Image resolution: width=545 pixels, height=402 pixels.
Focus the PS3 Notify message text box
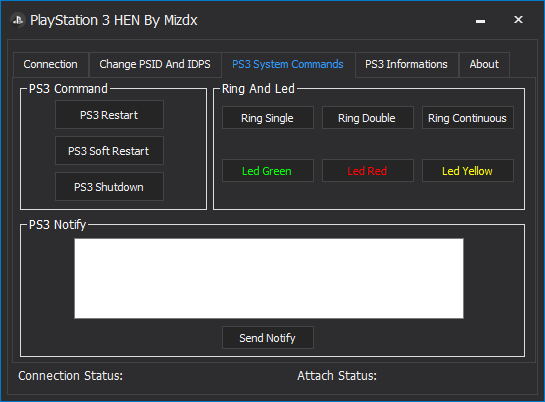269,278
